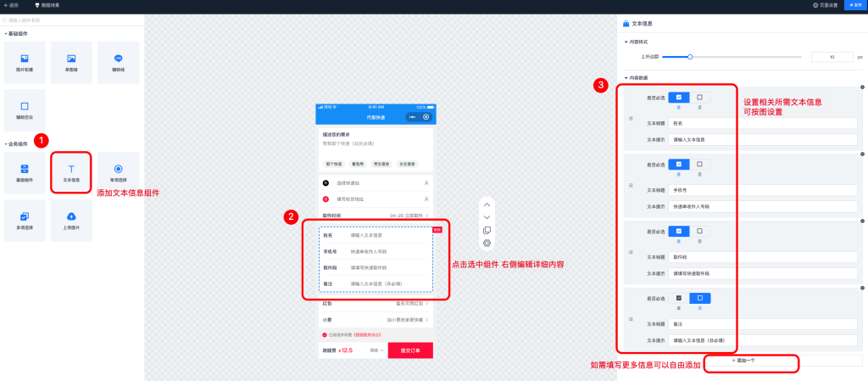Click 返回 to go back

[11, 5]
